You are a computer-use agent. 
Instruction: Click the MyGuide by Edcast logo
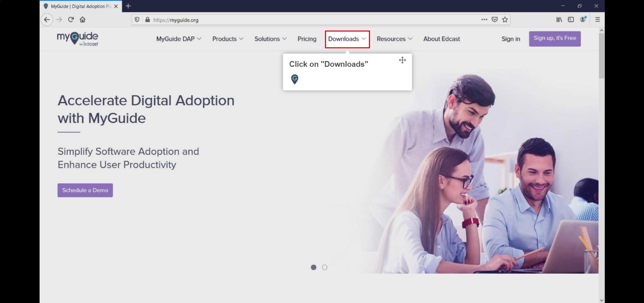click(77, 39)
